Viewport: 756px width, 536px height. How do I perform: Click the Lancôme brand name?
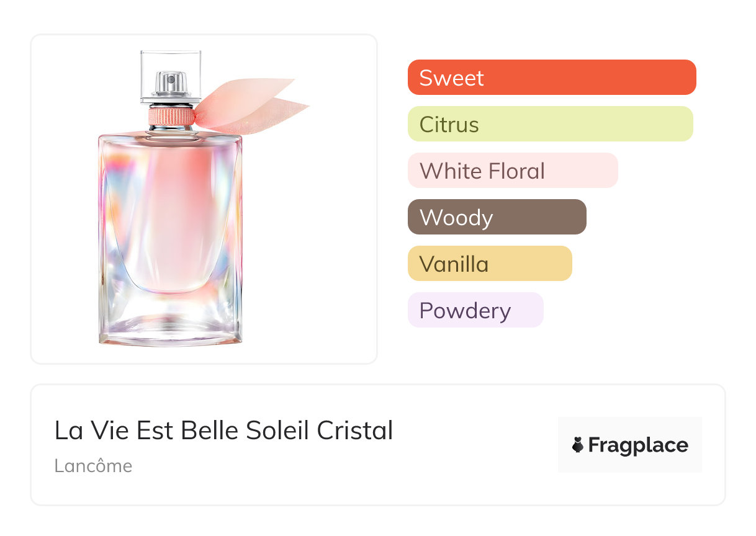tap(93, 466)
